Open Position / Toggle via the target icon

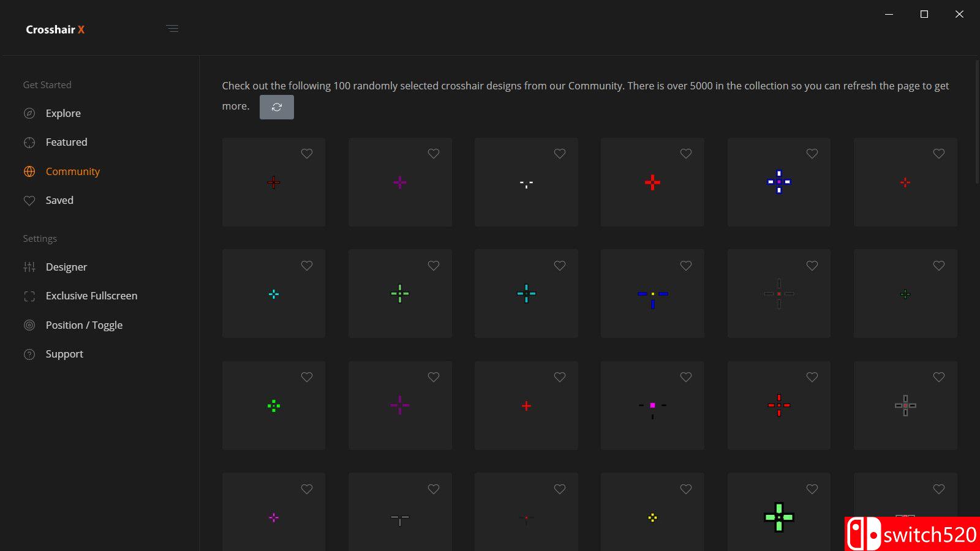pyautogui.click(x=29, y=324)
